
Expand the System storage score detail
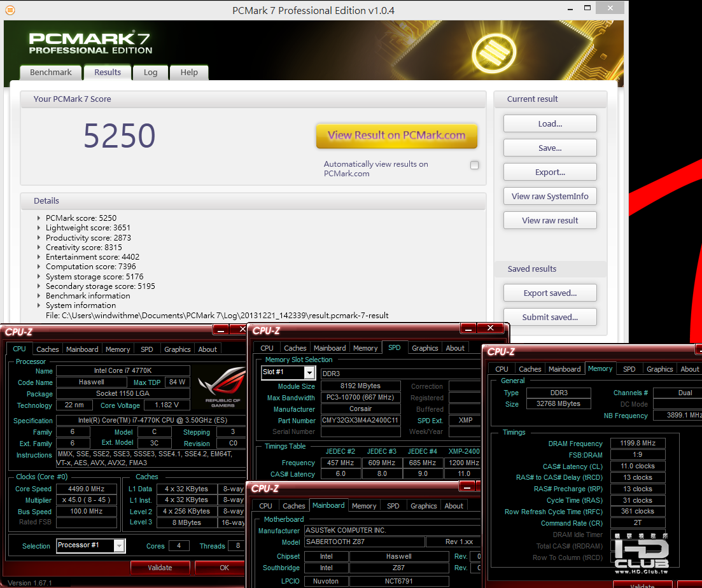[38, 277]
